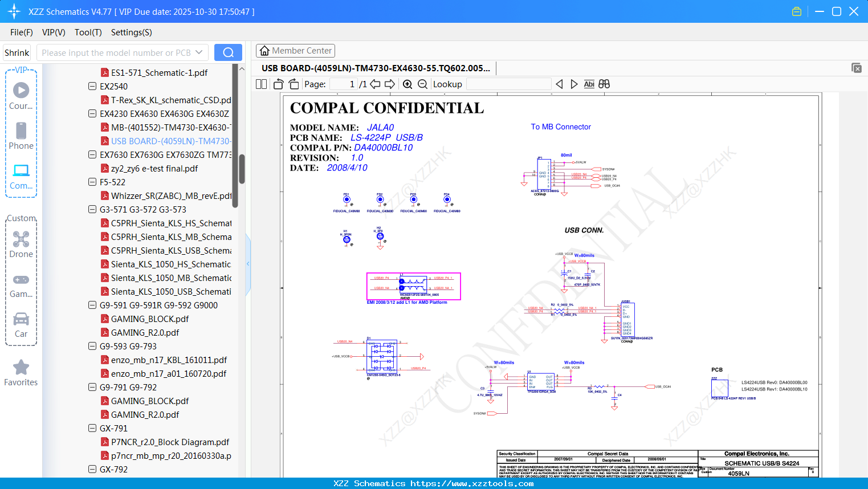Collapse the G9-791 G9-792 folder

pyautogui.click(x=92, y=388)
